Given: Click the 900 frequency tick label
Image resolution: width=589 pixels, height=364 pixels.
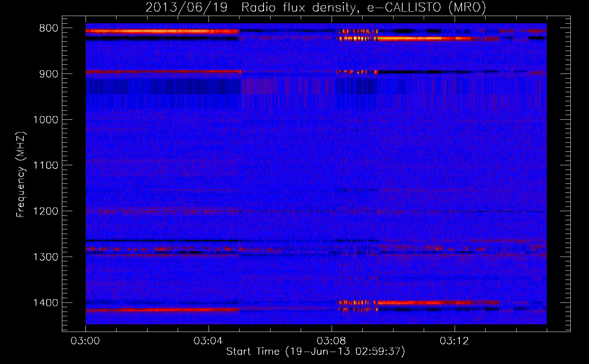Looking at the screenshot, I should (x=49, y=74).
